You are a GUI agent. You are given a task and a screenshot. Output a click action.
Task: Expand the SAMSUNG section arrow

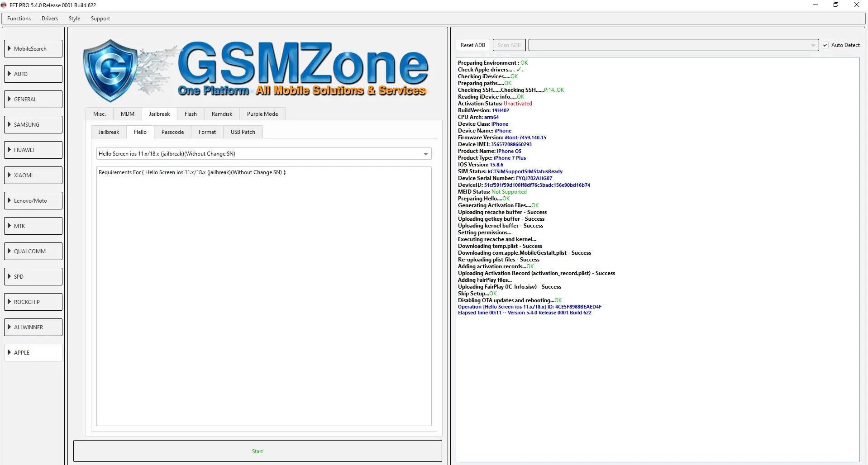pos(9,124)
